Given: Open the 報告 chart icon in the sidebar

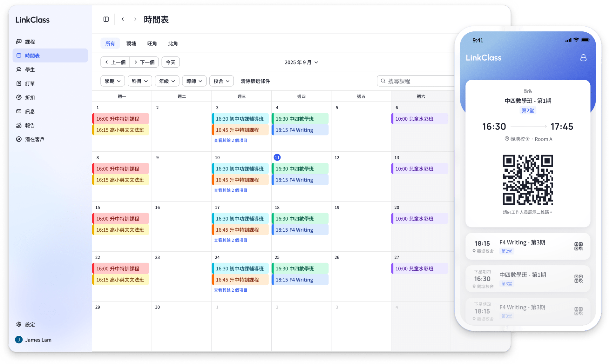Looking at the screenshot, I should (x=19, y=125).
